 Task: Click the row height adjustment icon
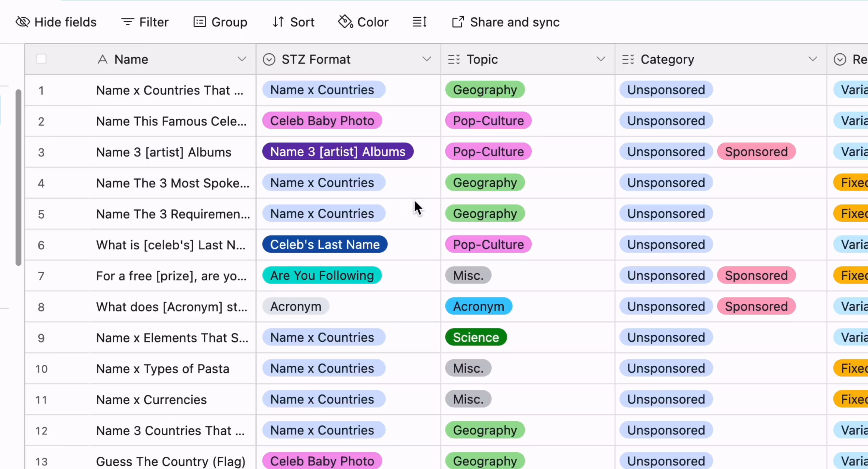click(419, 21)
